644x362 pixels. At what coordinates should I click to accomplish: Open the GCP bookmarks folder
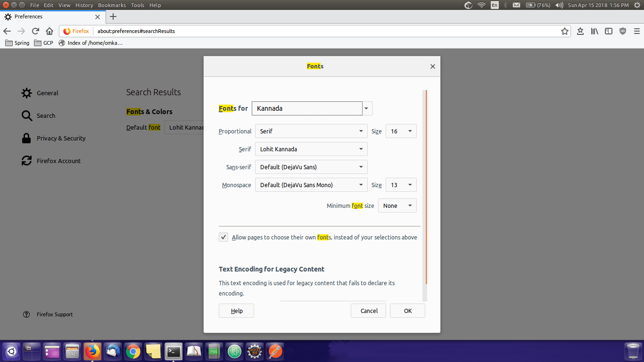tap(44, 43)
